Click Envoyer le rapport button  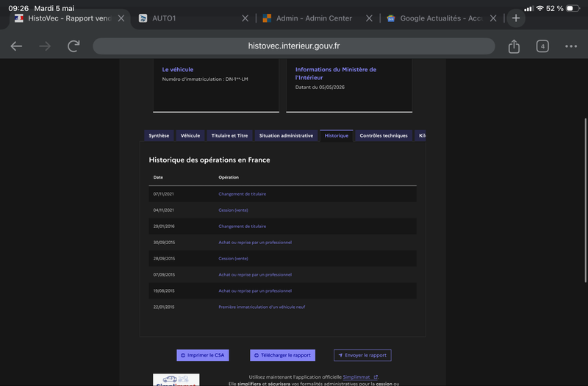coord(362,355)
